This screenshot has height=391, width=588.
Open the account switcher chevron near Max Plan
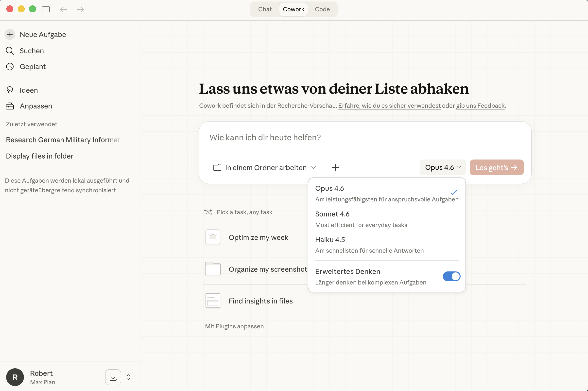click(x=128, y=377)
